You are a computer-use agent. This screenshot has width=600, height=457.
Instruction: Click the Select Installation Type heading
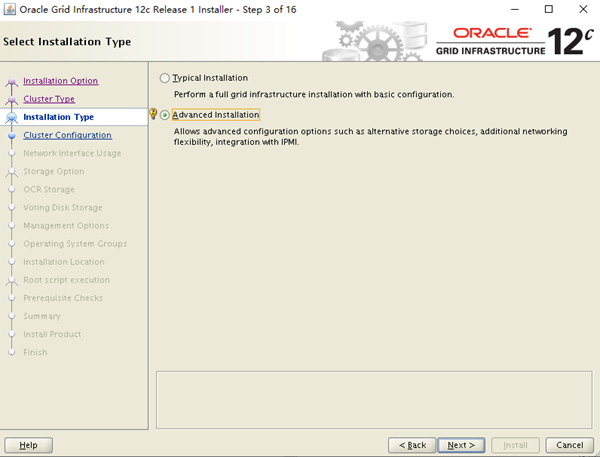coord(67,41)
